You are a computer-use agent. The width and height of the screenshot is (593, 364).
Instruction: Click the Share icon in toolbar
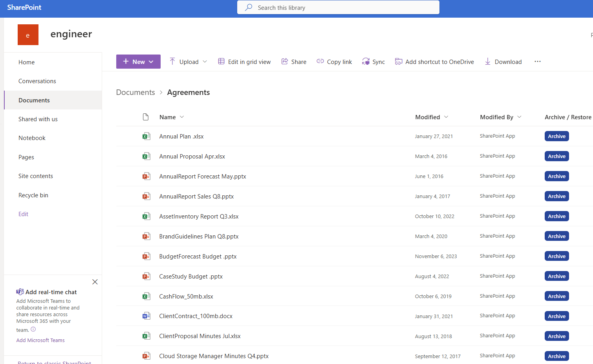(x=285, y=62)
